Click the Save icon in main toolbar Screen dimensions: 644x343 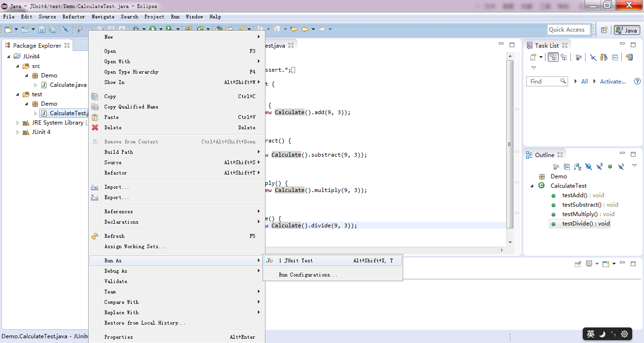click(x=41, y=29)
